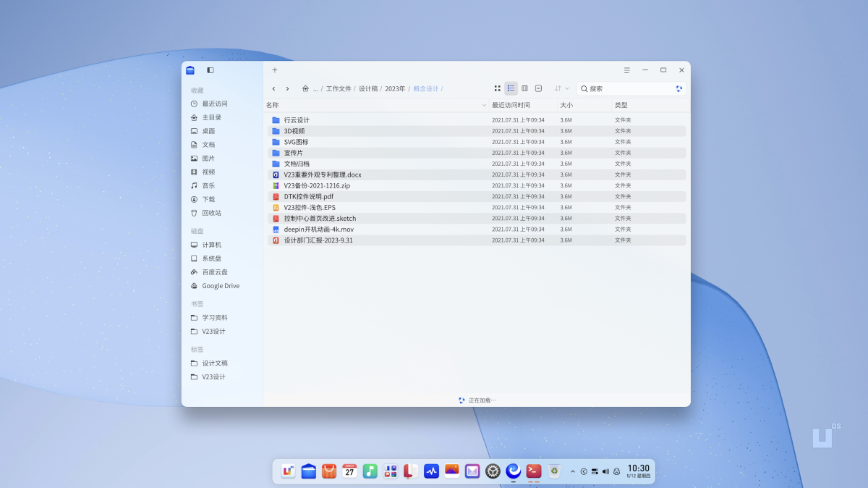This screenshot has height=488, width=868.
Task: Select V23重要外观专利整理.docx file
Action: [477, 174]
